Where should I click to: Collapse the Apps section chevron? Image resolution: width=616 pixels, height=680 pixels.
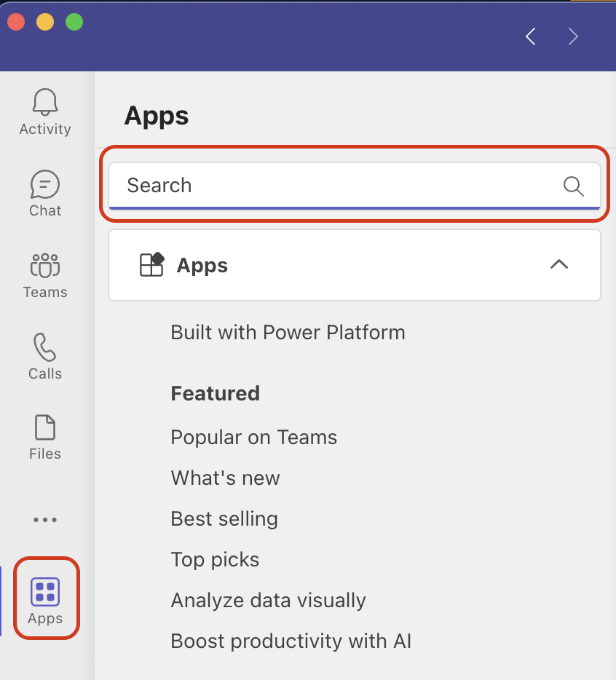[559, 264]
